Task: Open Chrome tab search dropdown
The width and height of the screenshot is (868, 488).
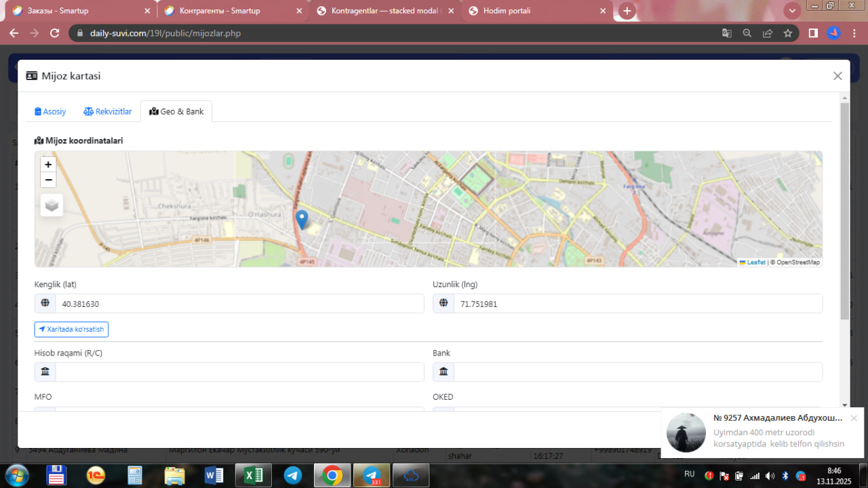Action: (791, 11)
